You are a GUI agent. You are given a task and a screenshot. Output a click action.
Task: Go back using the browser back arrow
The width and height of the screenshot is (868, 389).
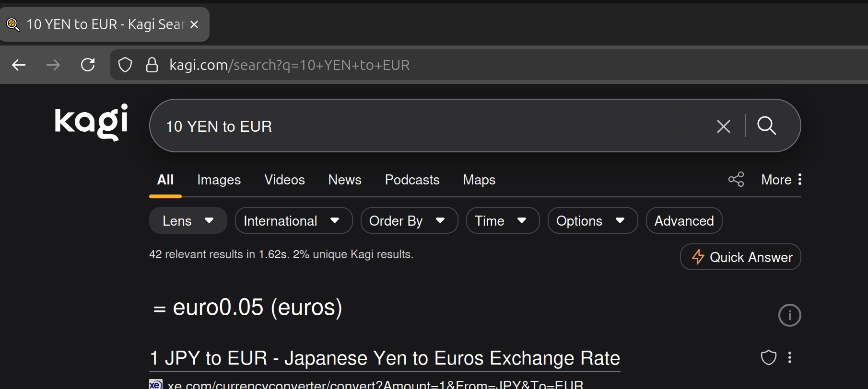pos(19,65)
